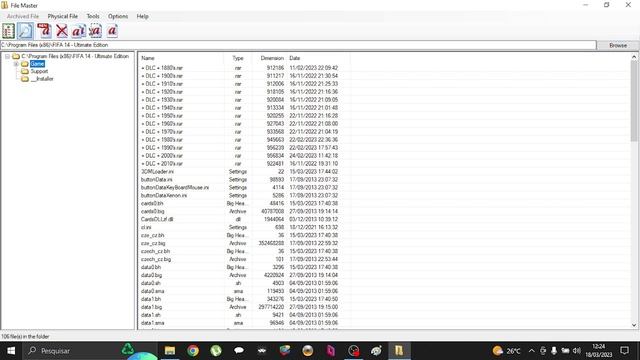Click the file list scroll up arrow
Viewport: 640px width, 360px height.
tap(634, 57)
